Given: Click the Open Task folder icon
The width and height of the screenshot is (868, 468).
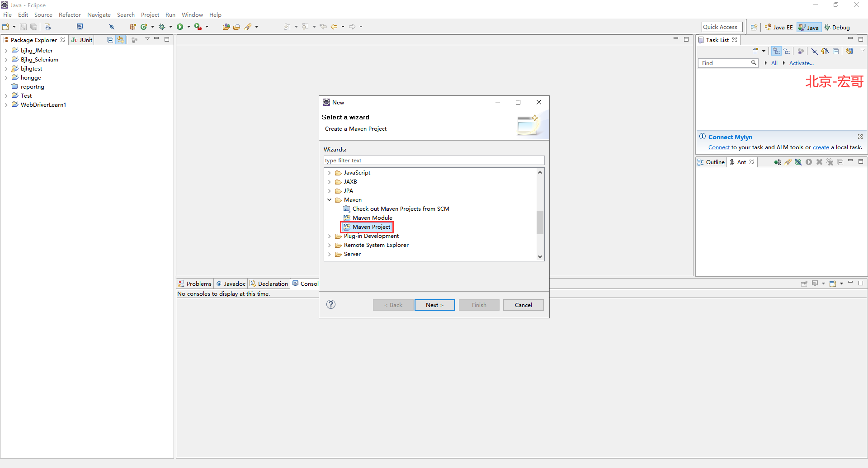Looking at the screenshot, I should coord(236,27).
